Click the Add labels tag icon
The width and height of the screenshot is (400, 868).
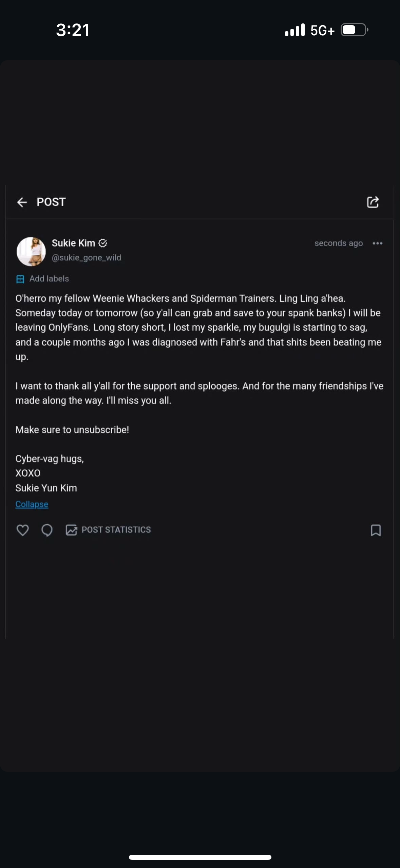(x=20, y=279)
